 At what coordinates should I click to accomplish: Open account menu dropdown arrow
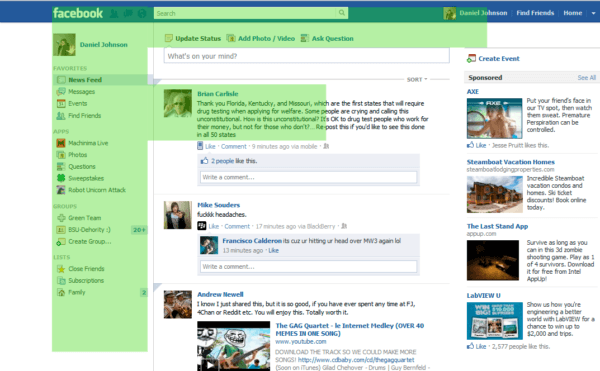(593, 13)
